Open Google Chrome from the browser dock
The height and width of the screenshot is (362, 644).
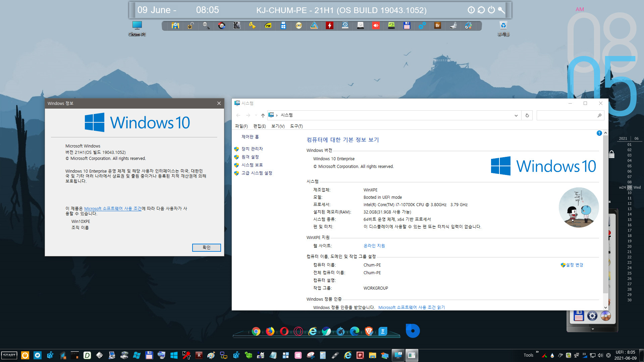coord(256,331)
